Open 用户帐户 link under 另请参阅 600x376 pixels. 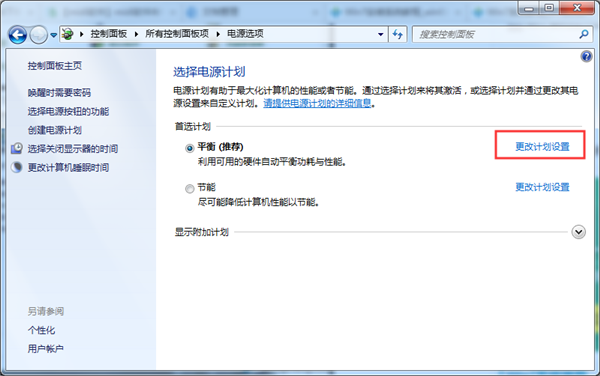point(46,349)
